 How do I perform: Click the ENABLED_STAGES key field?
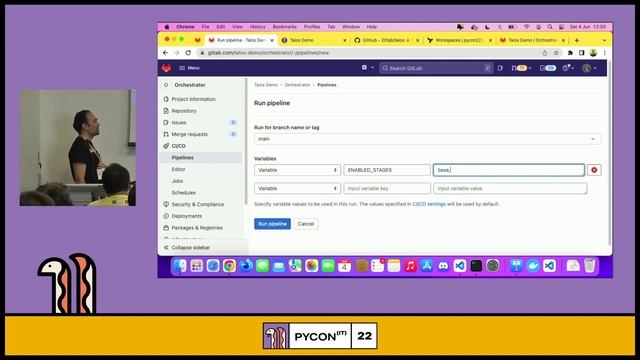[387, 170]
